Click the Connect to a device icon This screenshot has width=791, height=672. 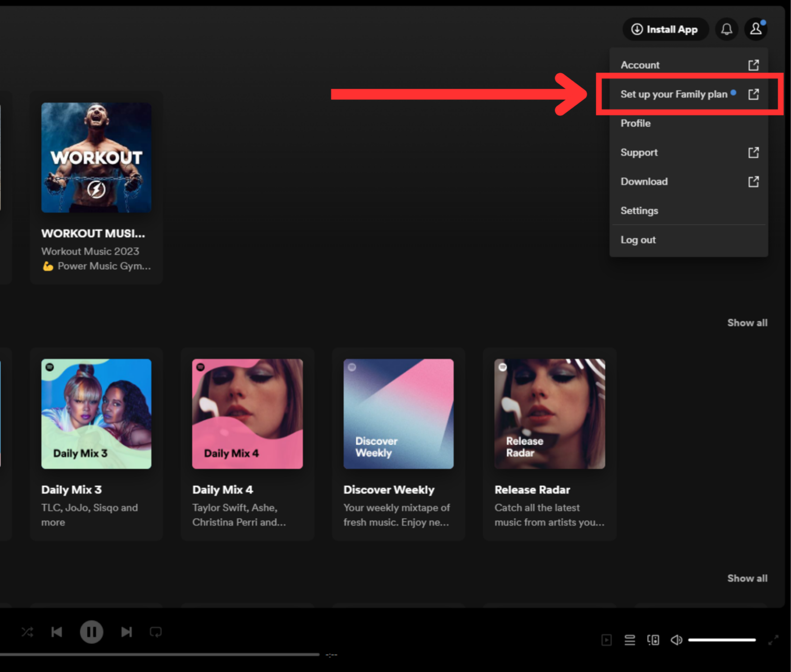coord(653,640)
